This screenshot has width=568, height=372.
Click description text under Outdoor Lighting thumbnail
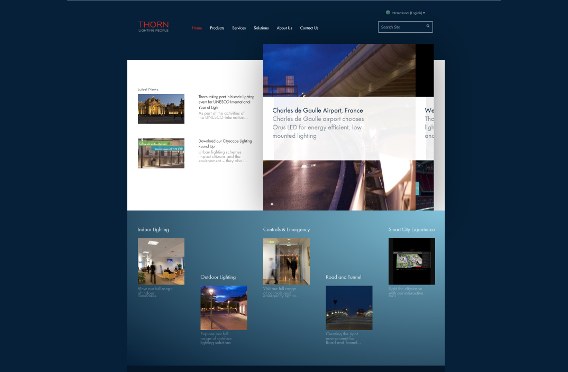[x=215, y=338]
